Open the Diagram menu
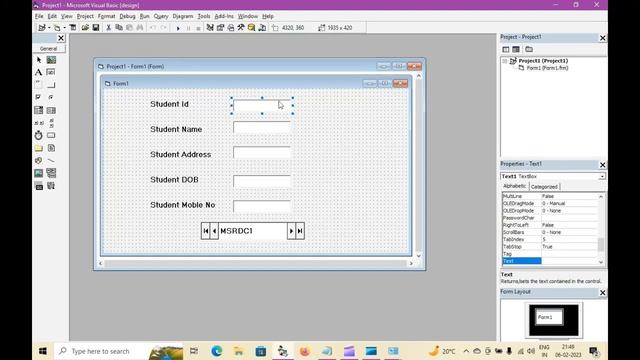640x360 pixels. point(182,16)
